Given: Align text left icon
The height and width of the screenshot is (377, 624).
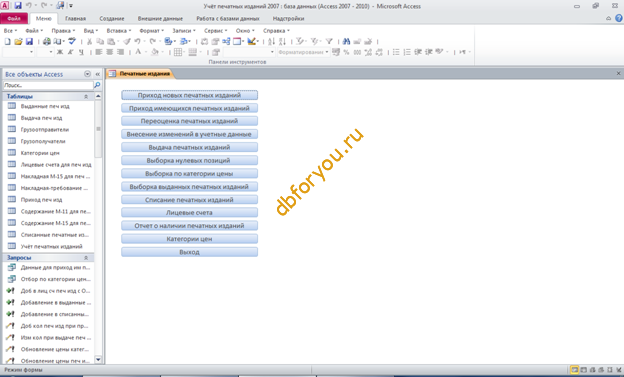Looking at the screenshot, I should tap(99, 52).
